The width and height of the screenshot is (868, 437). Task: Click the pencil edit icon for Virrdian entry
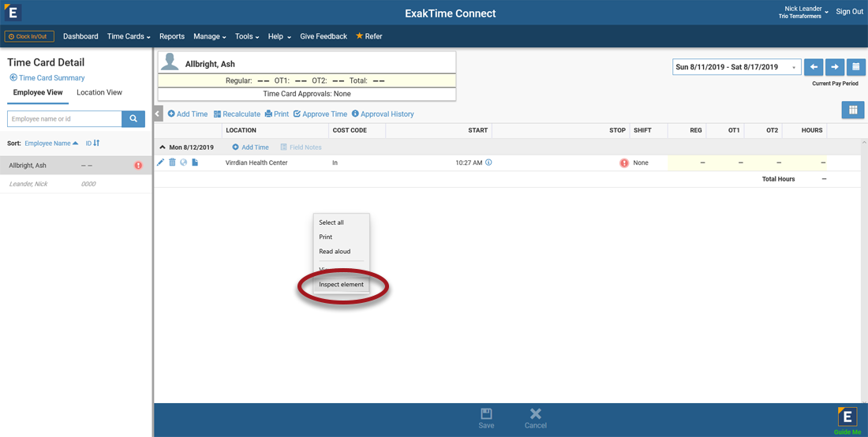click(160, 162)
